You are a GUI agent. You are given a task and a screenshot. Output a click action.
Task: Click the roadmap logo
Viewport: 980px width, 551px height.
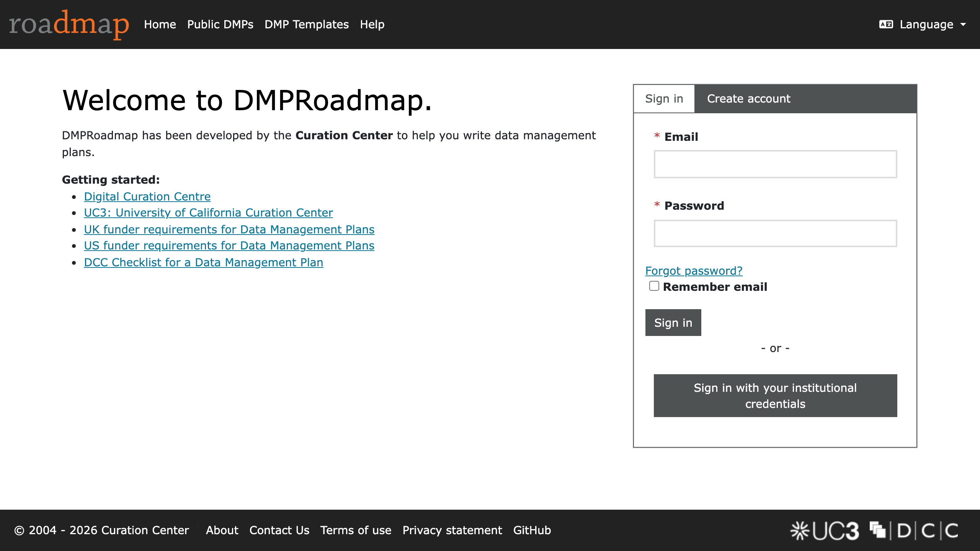click(x=69, y=24)
